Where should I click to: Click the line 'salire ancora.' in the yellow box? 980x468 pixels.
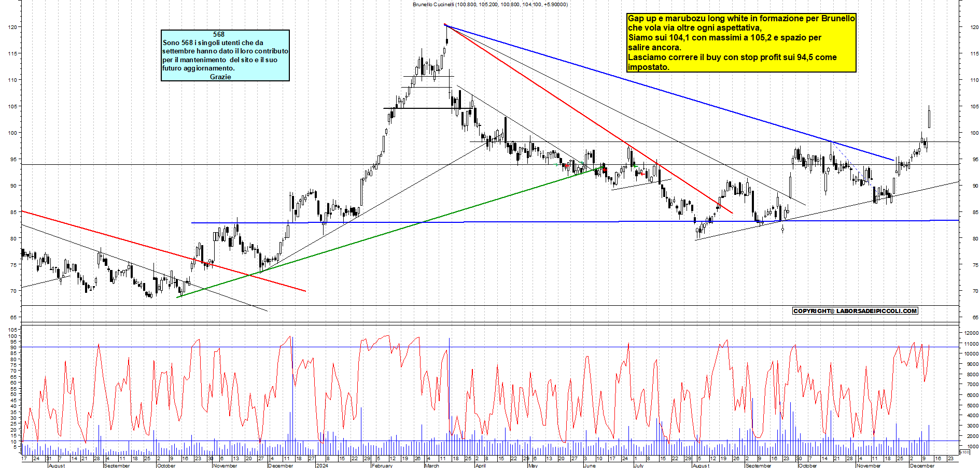coord(655,47)
